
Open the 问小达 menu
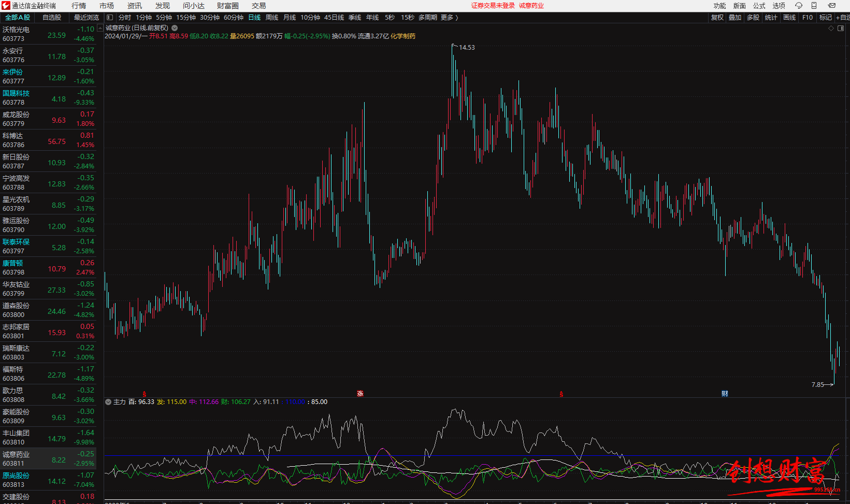[194, 6]
